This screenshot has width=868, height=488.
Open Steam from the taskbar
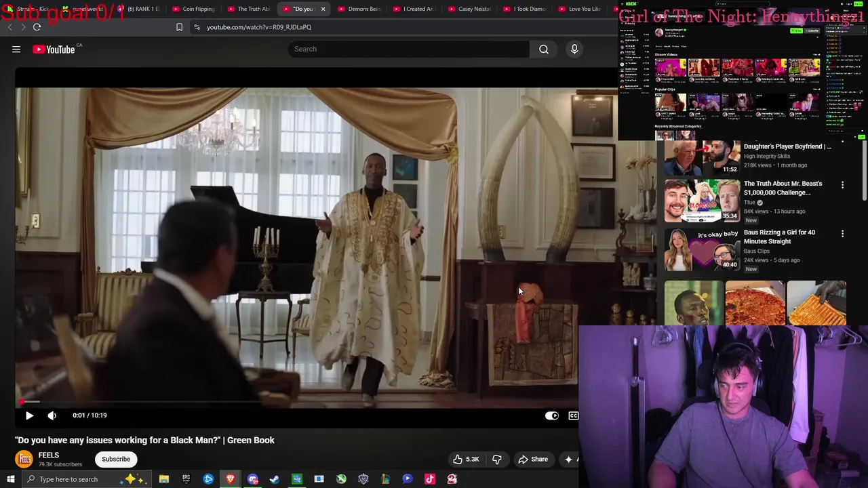coord(275,479)
